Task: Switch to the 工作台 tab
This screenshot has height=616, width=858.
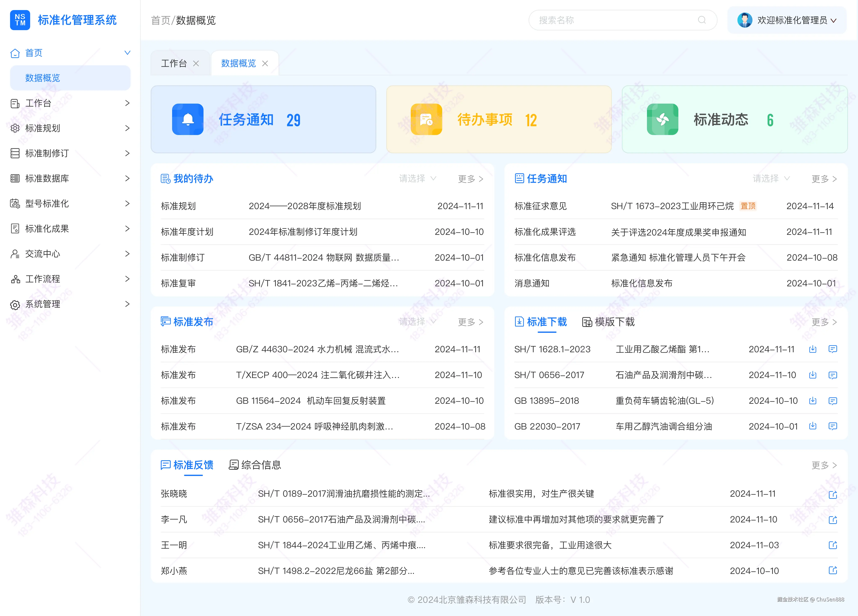Action: (x=174, y=63)
